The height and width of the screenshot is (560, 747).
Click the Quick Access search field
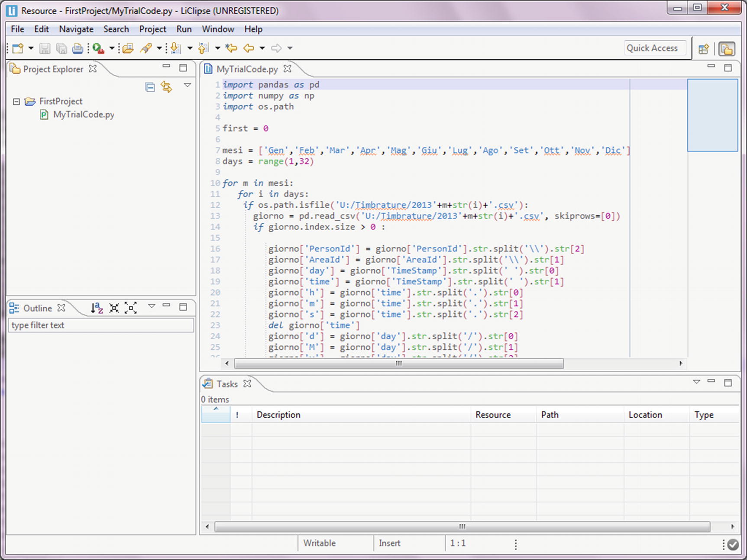(655, 48)
